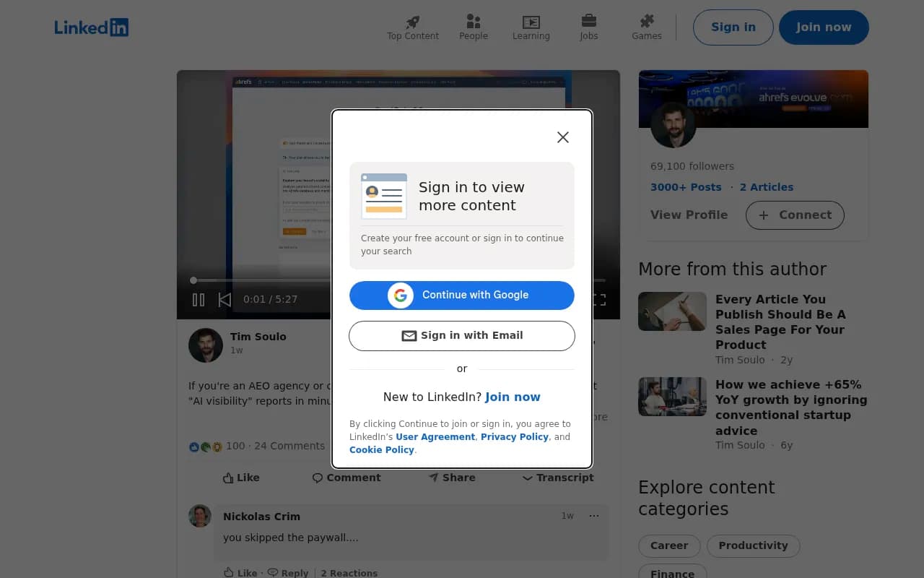
Task: View the post's 100 reactions count
Action: (217, 446)
